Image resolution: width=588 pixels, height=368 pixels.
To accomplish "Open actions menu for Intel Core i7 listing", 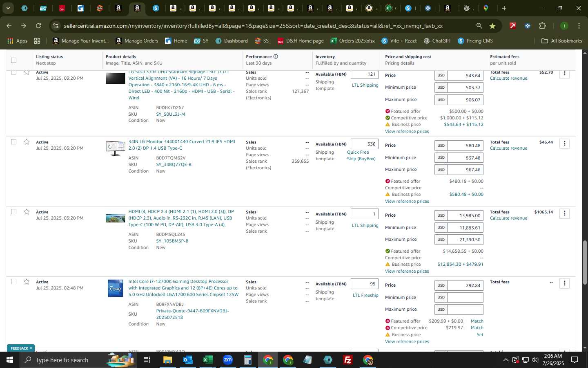I will [x=564, y=283].
